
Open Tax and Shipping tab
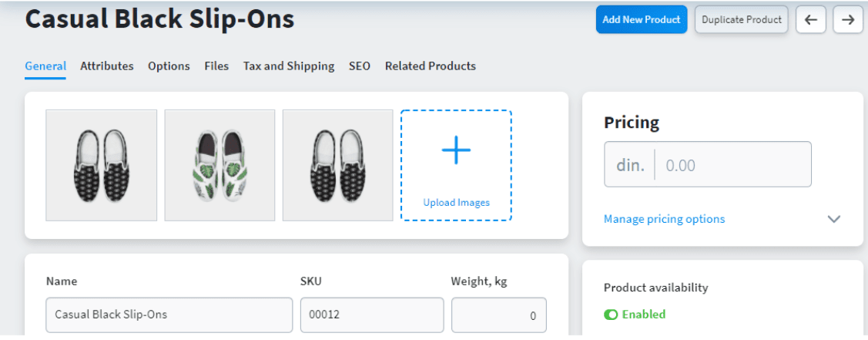tap(289, 66)
